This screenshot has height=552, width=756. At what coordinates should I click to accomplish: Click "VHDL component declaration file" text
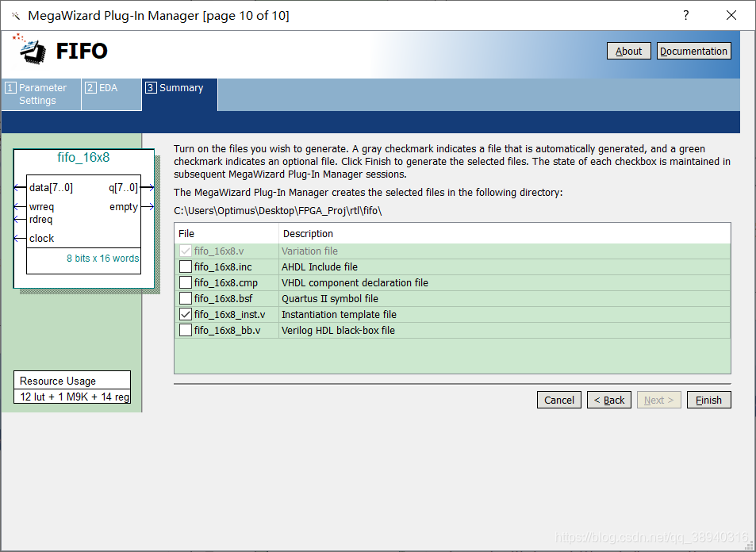tap(355, 282)
